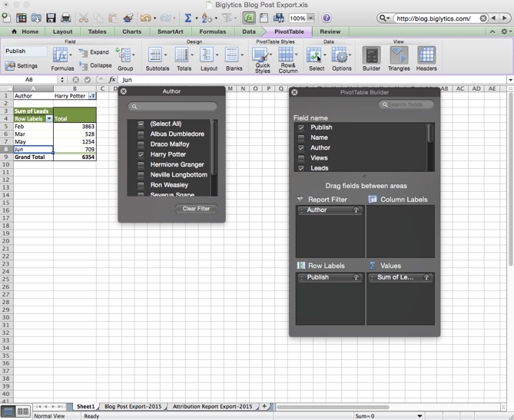Screen dimensions: 514x420
Task: Uncheck the Harry Potter filter checkbox
Action: click(141, 154)
